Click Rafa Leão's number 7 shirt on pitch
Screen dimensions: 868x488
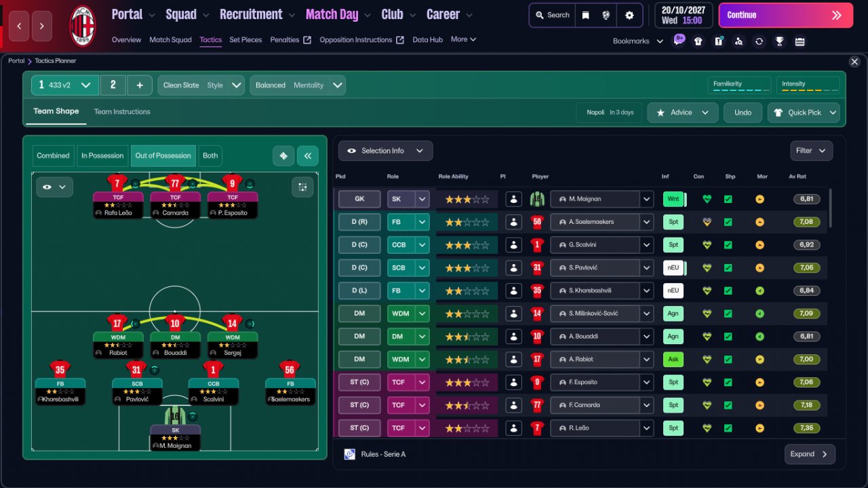(117, 183)
